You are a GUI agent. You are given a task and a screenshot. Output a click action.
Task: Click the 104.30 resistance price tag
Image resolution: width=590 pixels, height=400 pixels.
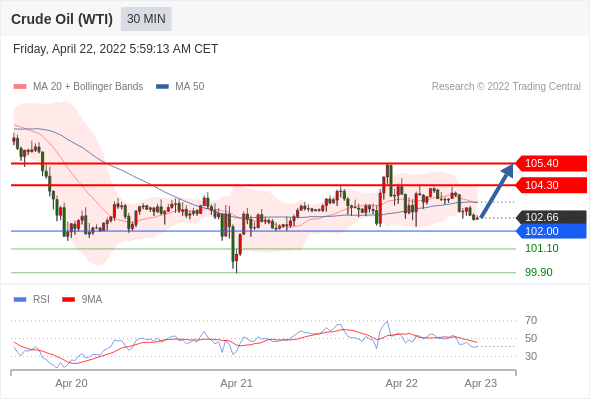point(551,185)
